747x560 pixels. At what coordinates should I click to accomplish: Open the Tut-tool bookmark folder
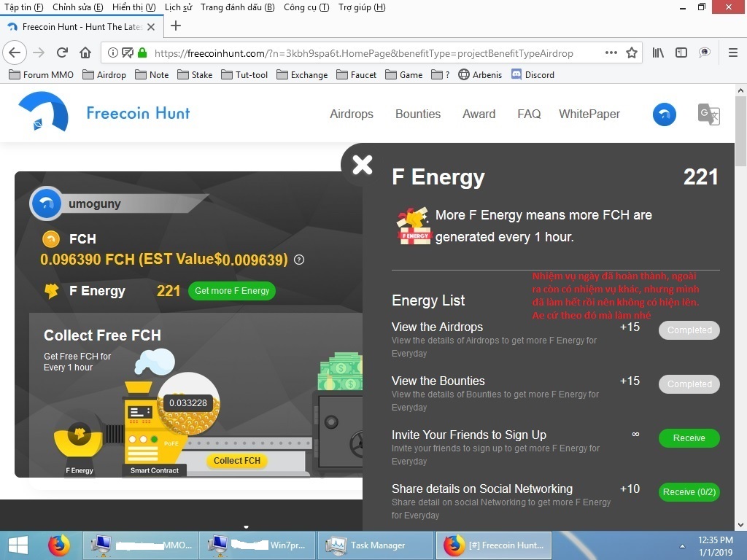245,75
